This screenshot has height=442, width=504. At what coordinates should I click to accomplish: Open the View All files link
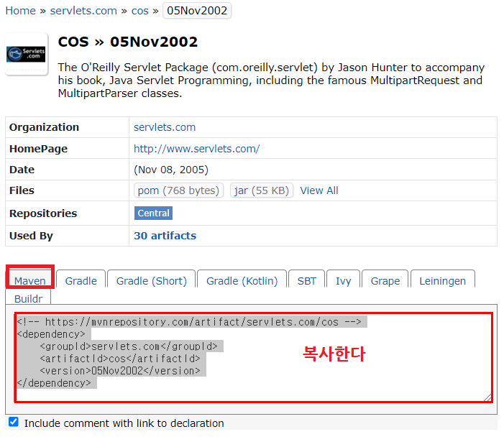[319, 190]
